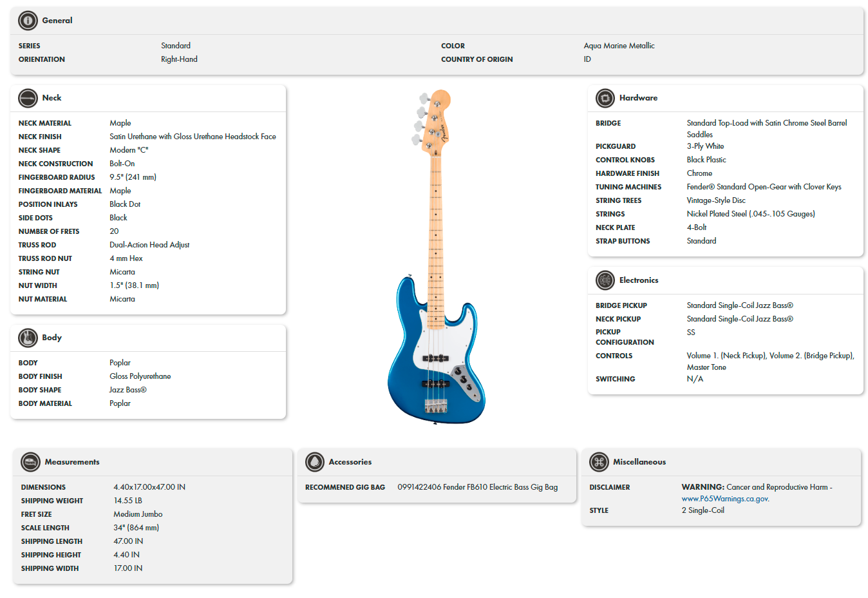Click the Electronics panel header title
The image size is (868, 598).
[x=639, y=280]
